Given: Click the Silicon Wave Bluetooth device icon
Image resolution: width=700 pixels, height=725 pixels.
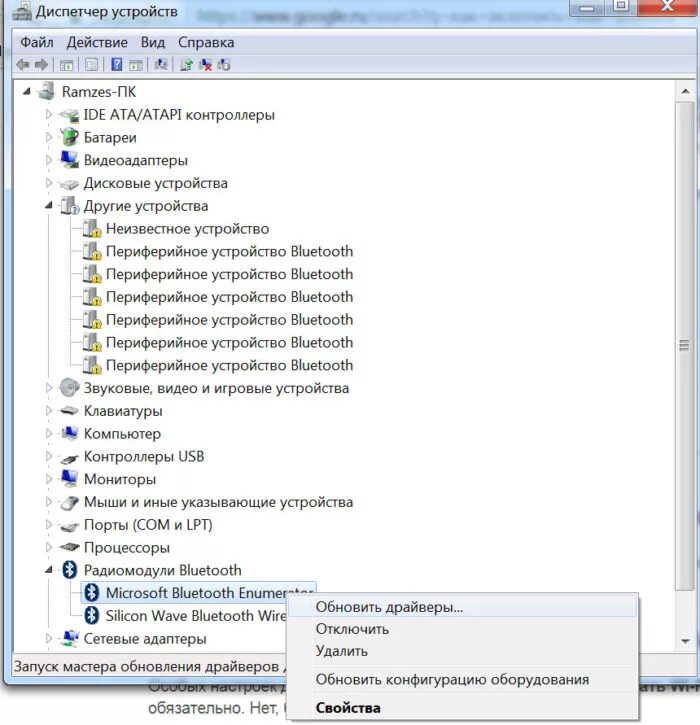Looking at the screenshot, I should tap(92, 615).
